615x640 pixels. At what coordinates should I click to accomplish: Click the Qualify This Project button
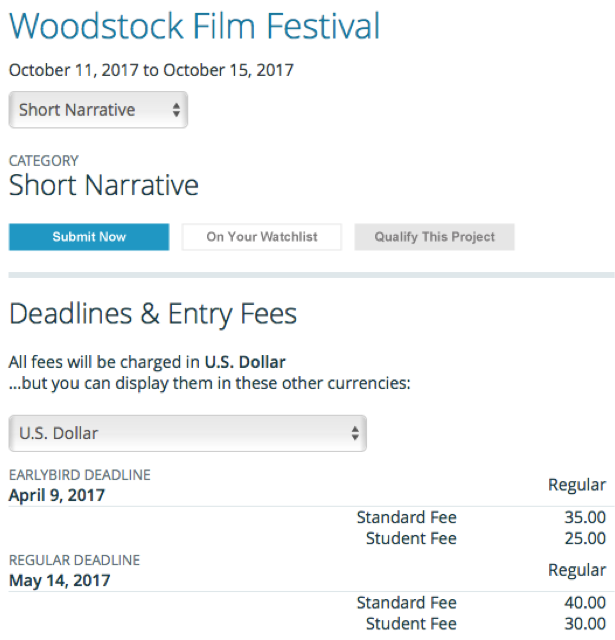[x=434, y=237]
